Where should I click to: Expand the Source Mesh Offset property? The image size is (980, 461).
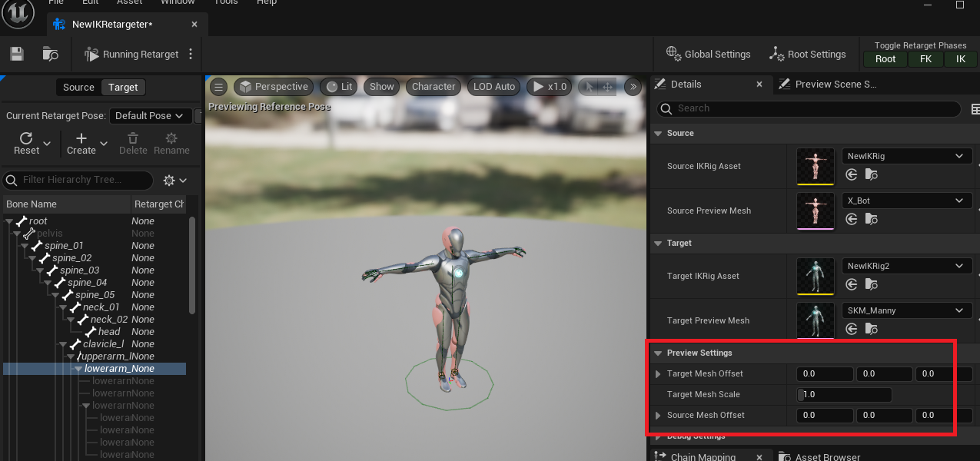point(658,416)
